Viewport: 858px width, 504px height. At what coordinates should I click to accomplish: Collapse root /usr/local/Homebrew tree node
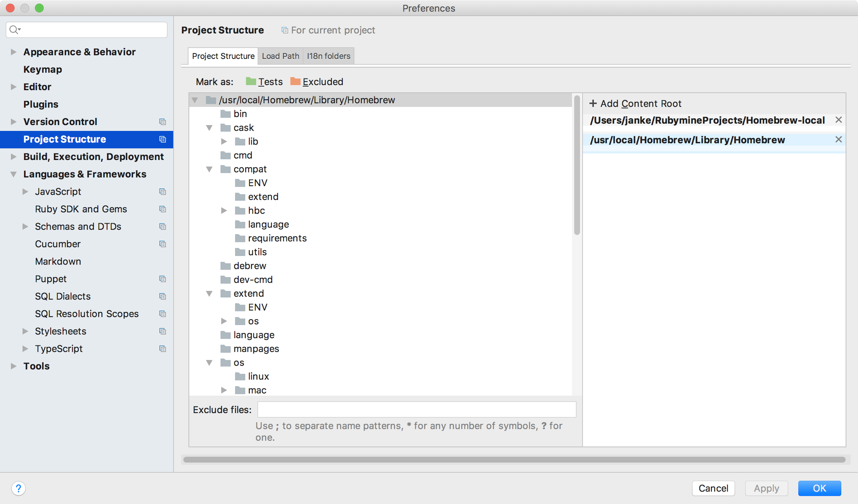[x=195, y=100]
